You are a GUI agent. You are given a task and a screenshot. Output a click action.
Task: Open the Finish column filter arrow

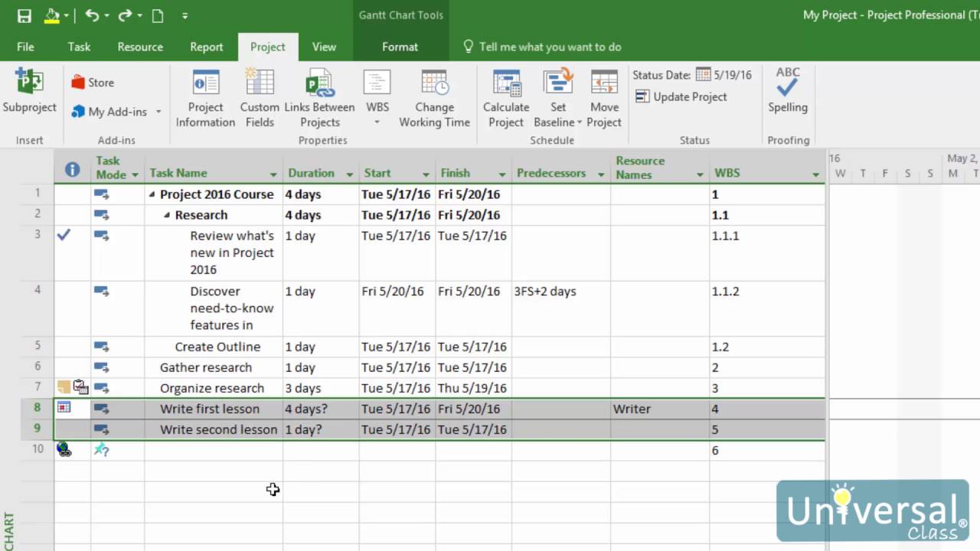click(502, 174)
